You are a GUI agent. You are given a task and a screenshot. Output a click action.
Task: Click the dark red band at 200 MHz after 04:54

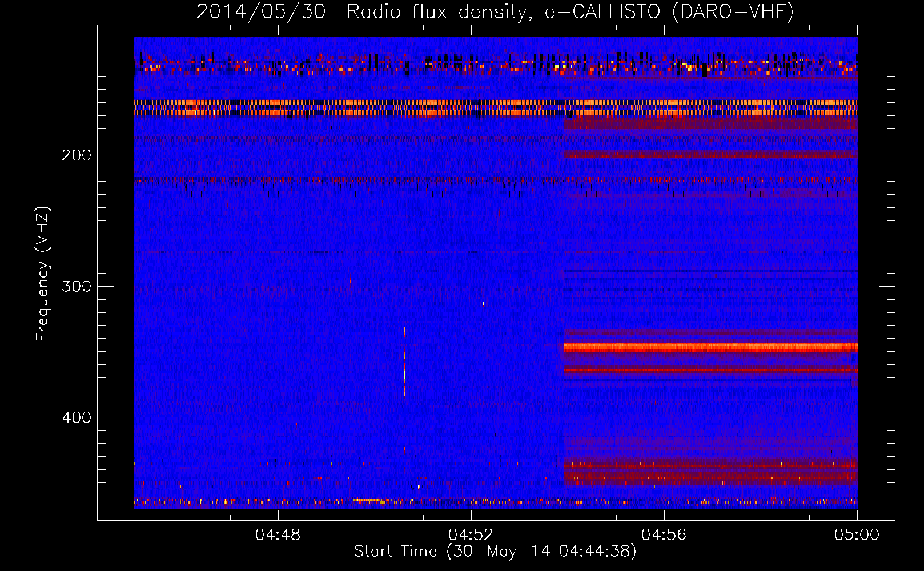[710, 154]
